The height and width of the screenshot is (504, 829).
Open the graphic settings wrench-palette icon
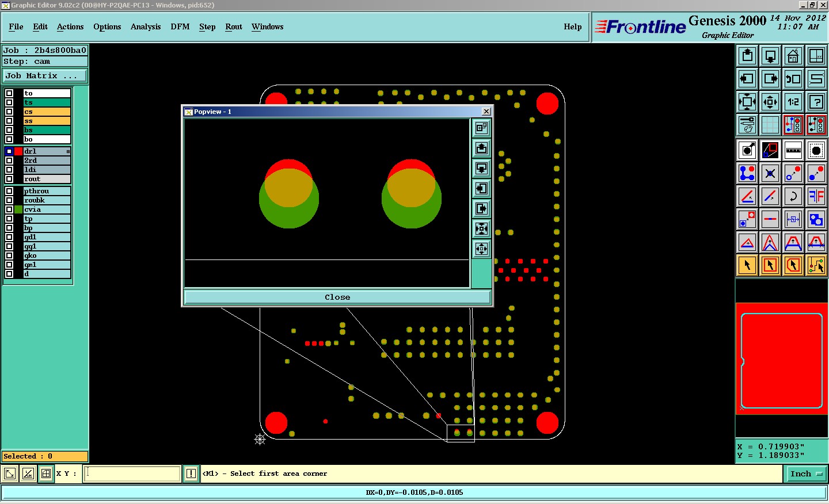(747, 125)
